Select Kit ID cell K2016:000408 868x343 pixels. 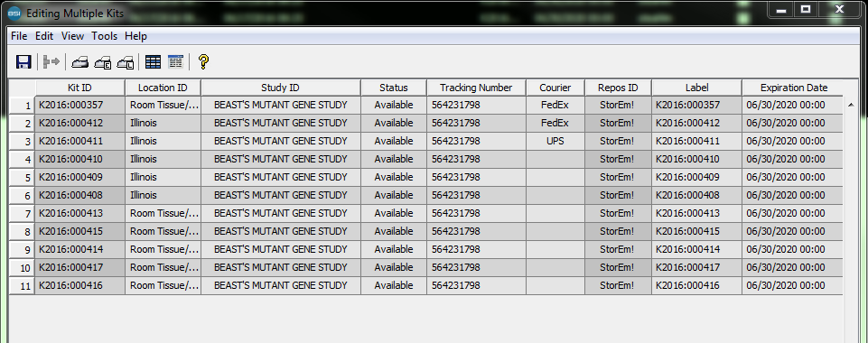79,195
